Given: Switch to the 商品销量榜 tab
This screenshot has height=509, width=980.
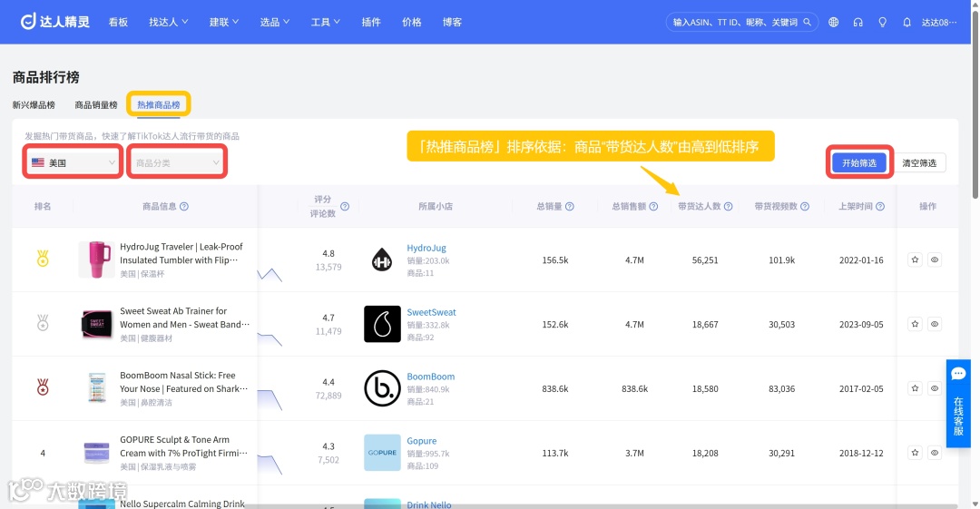Looking at the screenshot, I should point(96,105).
